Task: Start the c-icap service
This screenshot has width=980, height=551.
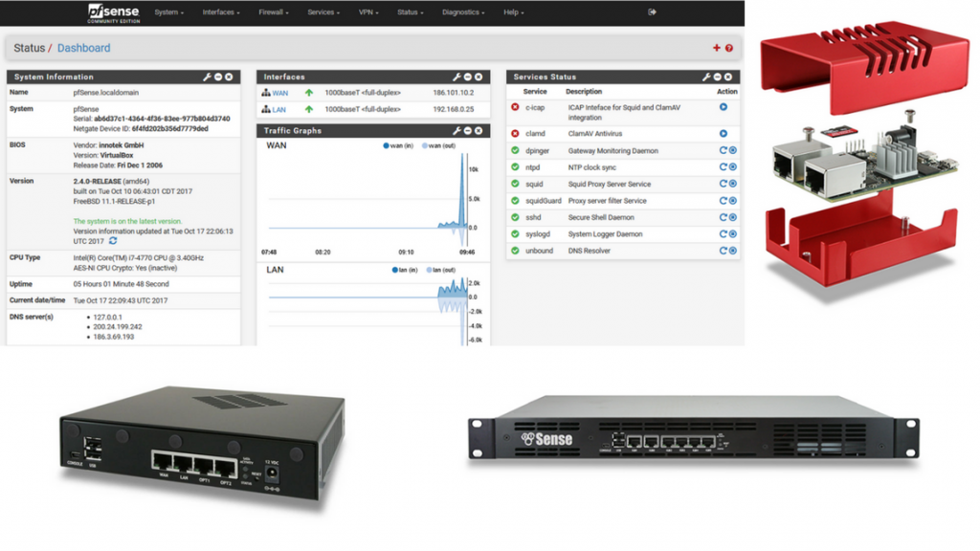Action: (724, 107)
